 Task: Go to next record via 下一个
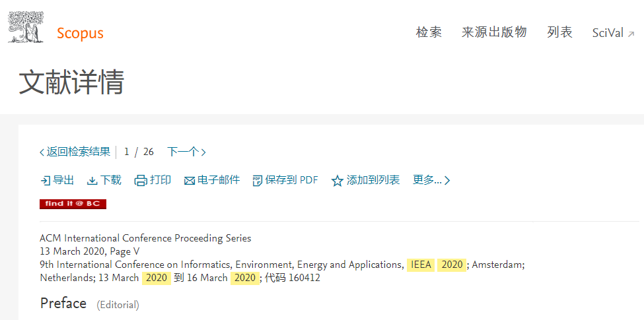(186, 152)
